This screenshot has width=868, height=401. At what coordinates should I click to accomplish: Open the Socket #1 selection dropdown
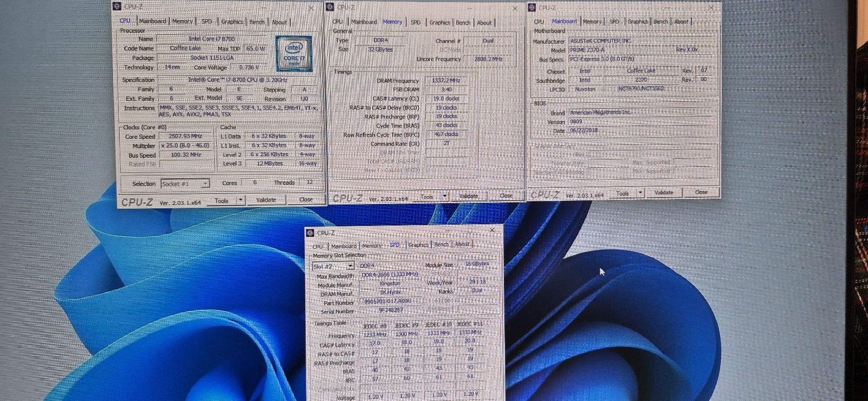[185, 184]
